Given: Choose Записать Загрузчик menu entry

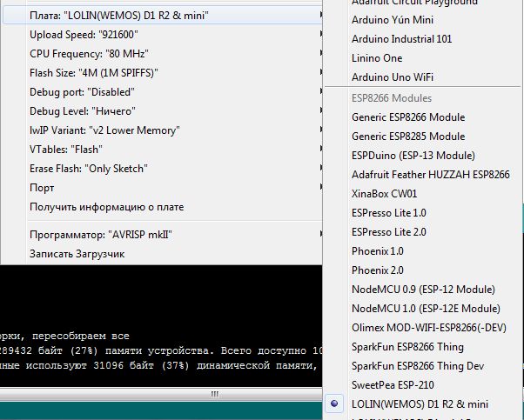Looking at the screenshot, I should [x=163, y=254].
